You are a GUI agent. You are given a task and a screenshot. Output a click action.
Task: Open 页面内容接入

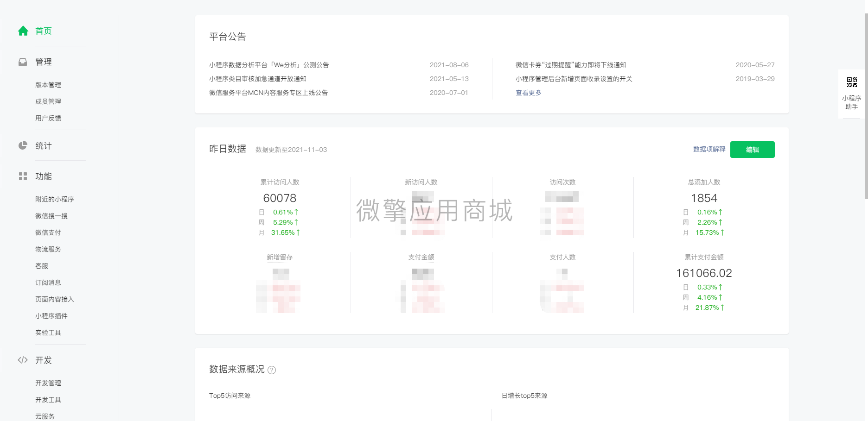(55, 299)
